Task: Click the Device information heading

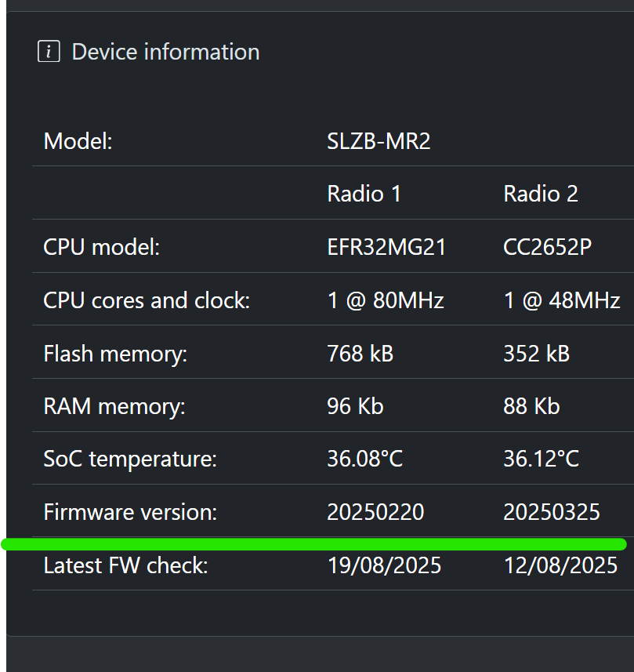Action: point(165,52)
